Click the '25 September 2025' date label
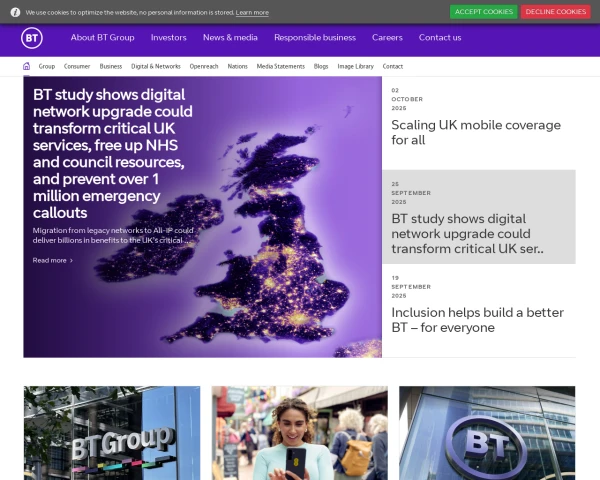Viewport: 600px width, 480px height. pos(411,193)
